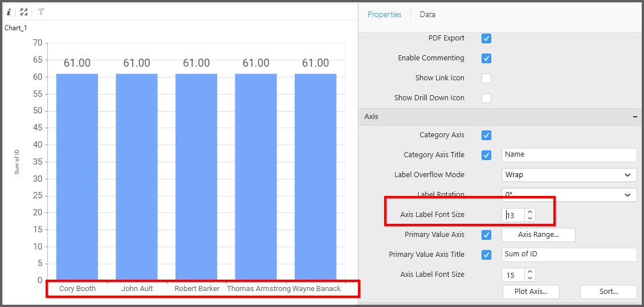Viewport: 644px width, 307px height.
Task: Open the Label Overflow Mode dropdown
Action: (569, 175)
